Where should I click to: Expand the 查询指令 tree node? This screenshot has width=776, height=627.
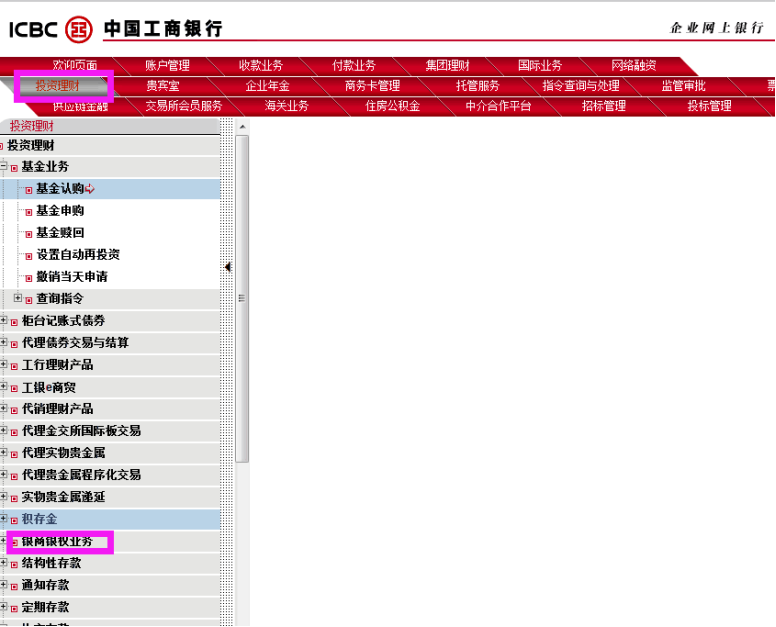[x=17, y=299]
